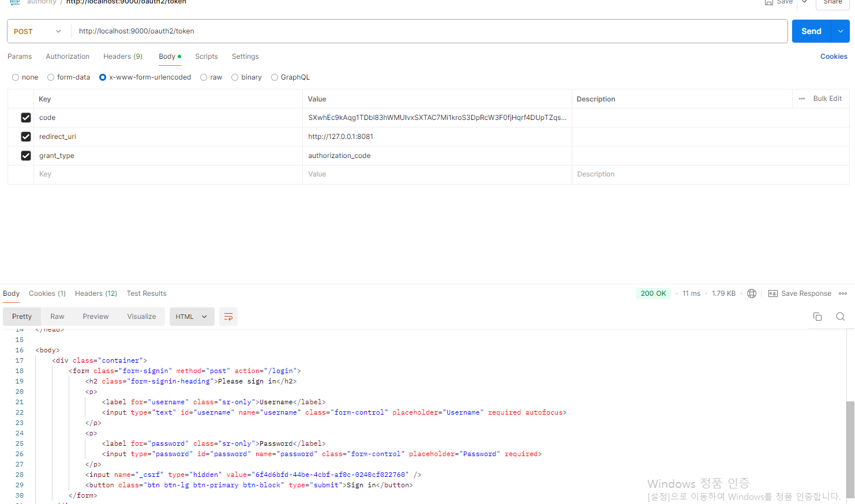Viewport: 855px width, 504px height.
Task: Click the empty new Key field
Action: tap(168, 174)
